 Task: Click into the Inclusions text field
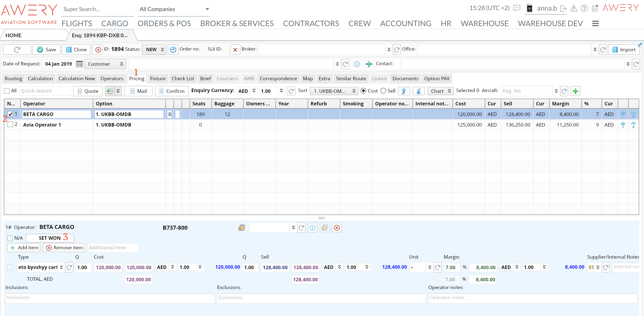pos(110,298)
